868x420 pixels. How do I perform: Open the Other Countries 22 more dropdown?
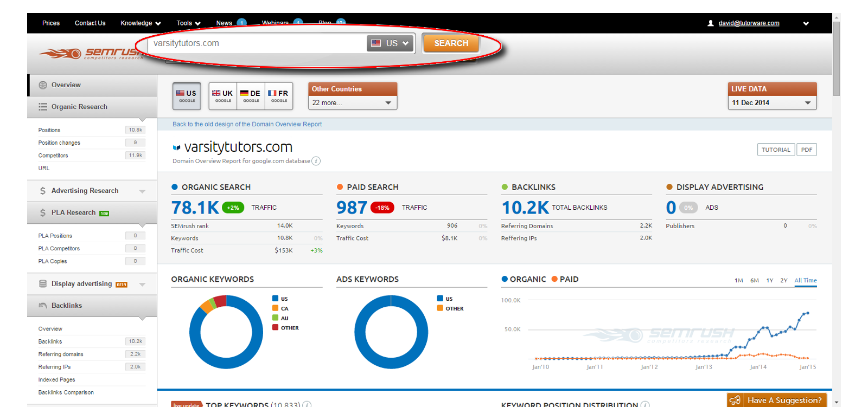pos(353,102)
